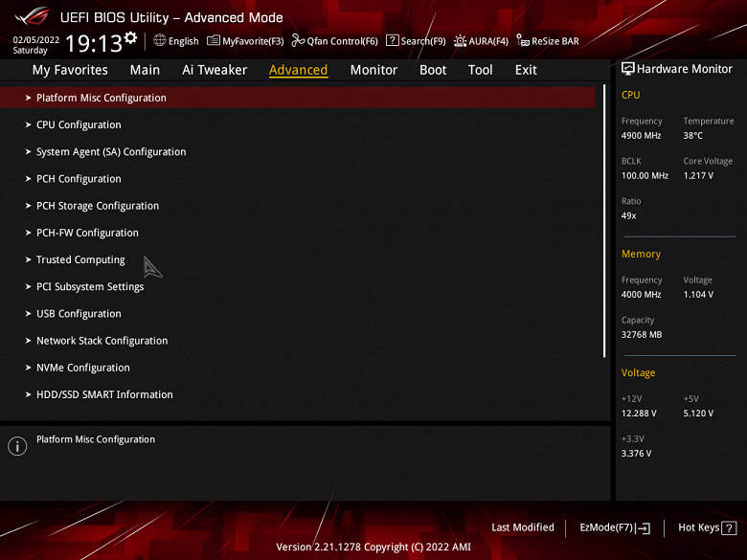
Task: Click the Hot Keys question mark icon
Action: pyautogui.click(x=729, y=527)
